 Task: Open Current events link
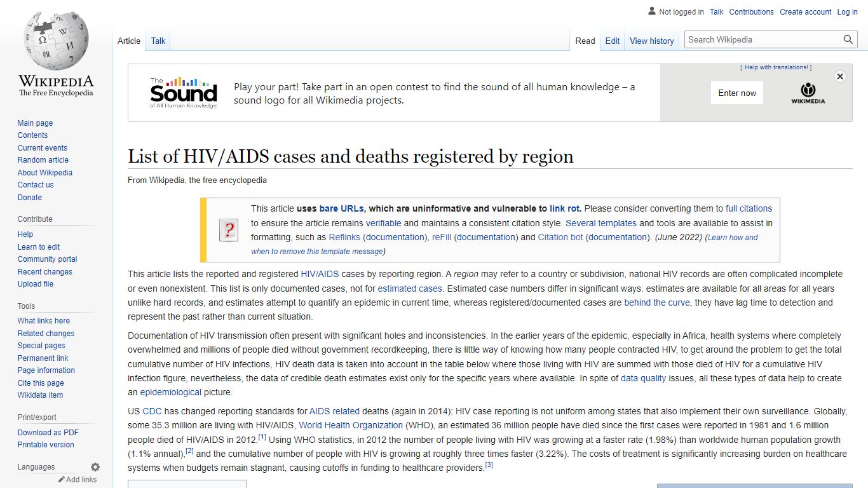click(x=42, y=148)
